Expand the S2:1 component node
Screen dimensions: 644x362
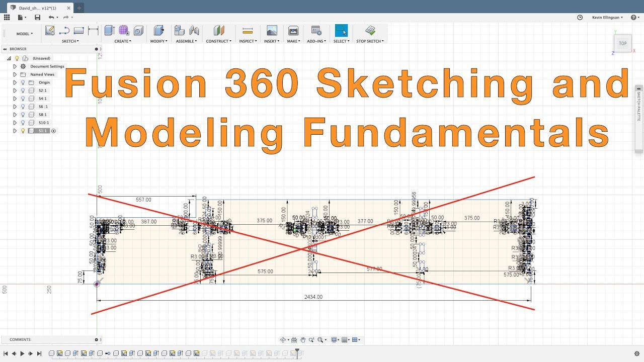click(15, 90)
